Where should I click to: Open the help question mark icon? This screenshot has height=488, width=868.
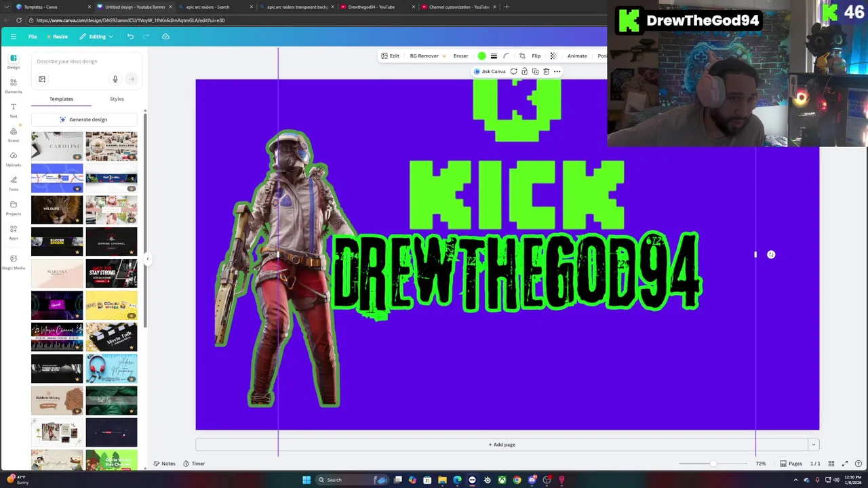click(x=858, y=464)
